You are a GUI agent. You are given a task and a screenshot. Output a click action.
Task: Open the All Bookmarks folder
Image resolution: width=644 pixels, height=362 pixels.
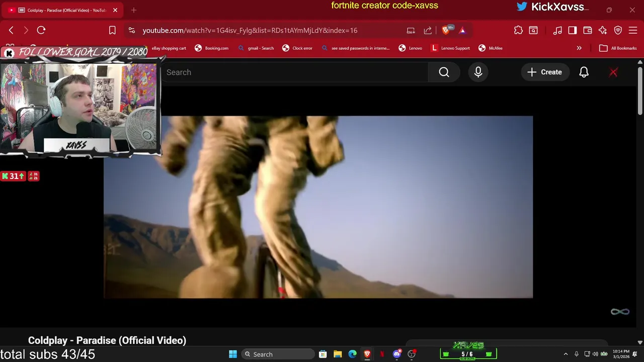(618, 48)
